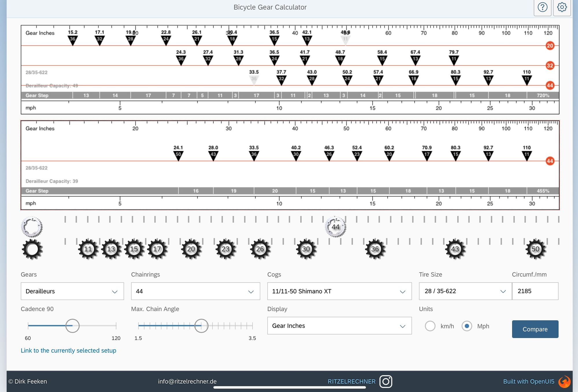Click the 44-tooth chainring icon
Viewport: 578px width, 392px height.
335,227
